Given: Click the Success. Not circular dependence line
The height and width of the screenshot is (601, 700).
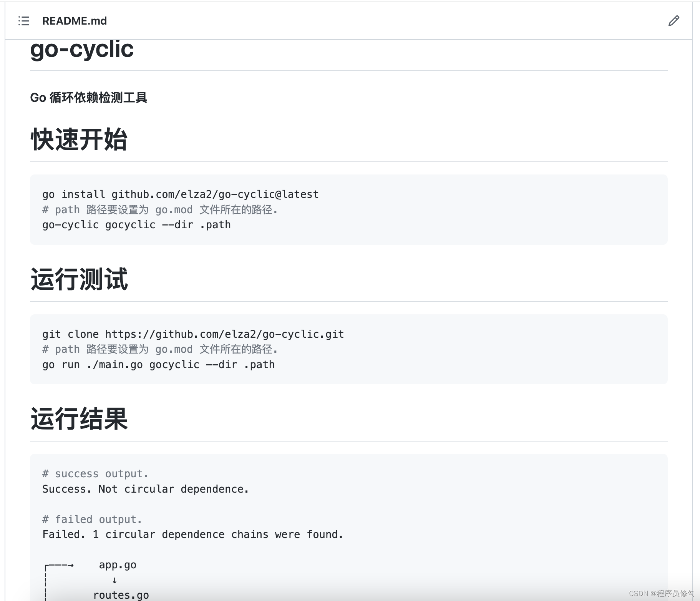Looking at the screenshot, I should 145,489.
